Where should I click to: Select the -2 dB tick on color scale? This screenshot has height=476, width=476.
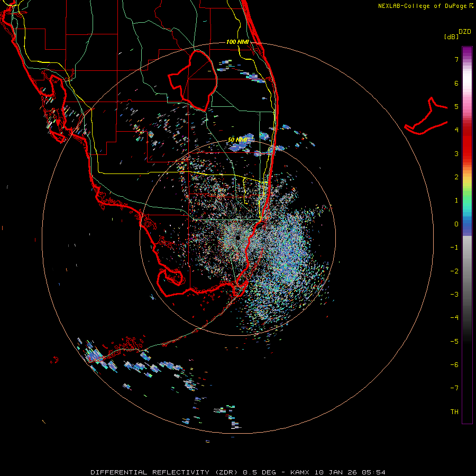(x=454, y=271)
